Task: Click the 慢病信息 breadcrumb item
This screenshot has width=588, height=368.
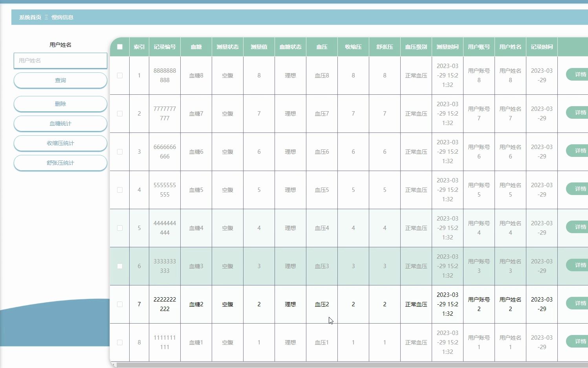Action: 62,17
